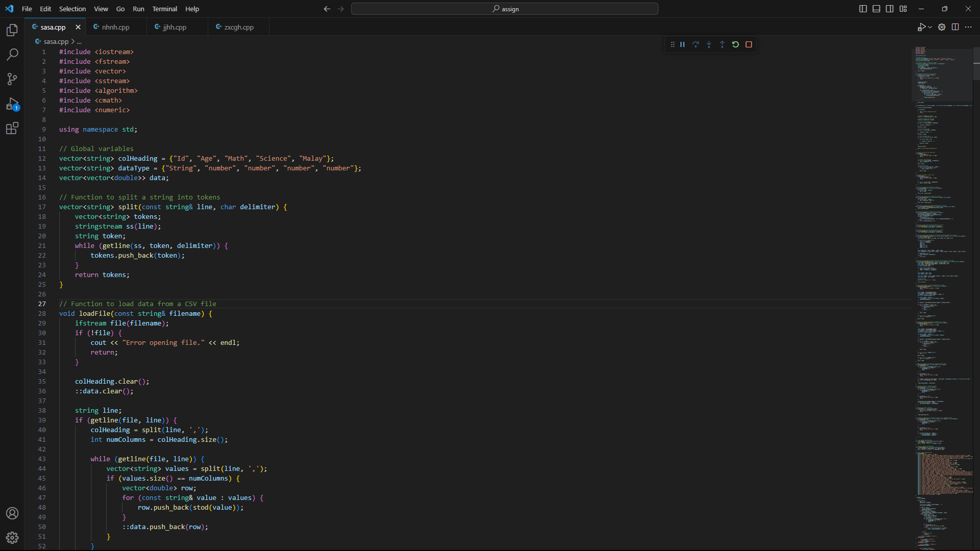Click the Step Over debug icon

pyautogui.click(x=696, y=45)
